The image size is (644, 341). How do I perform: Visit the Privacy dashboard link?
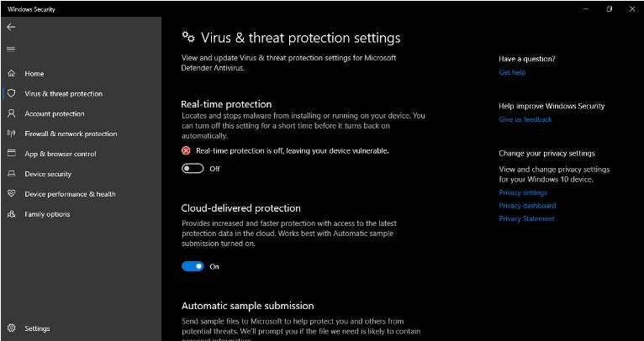click(527, 206)
